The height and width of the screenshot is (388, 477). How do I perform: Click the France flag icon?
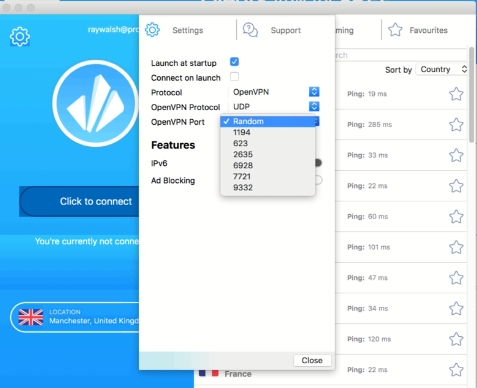point(208,373)
